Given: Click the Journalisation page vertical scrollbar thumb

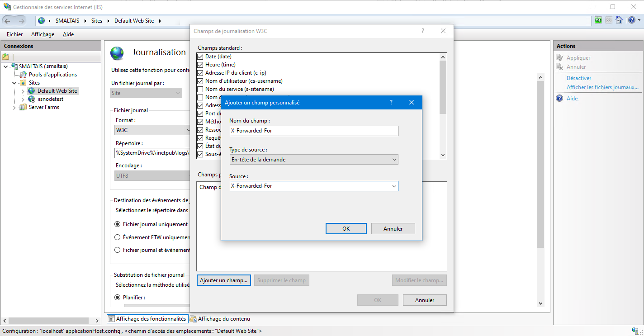Looking at the screenshot, I should [540, 165].
